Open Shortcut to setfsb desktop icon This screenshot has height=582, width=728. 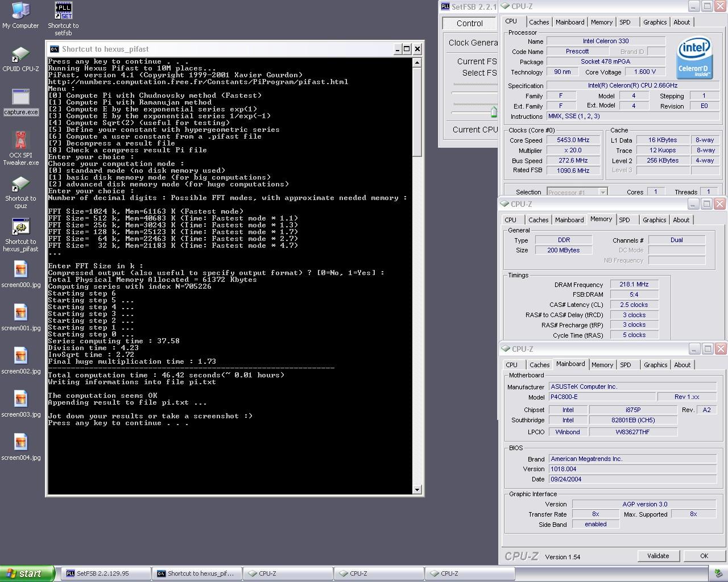[x=63, y=19]
